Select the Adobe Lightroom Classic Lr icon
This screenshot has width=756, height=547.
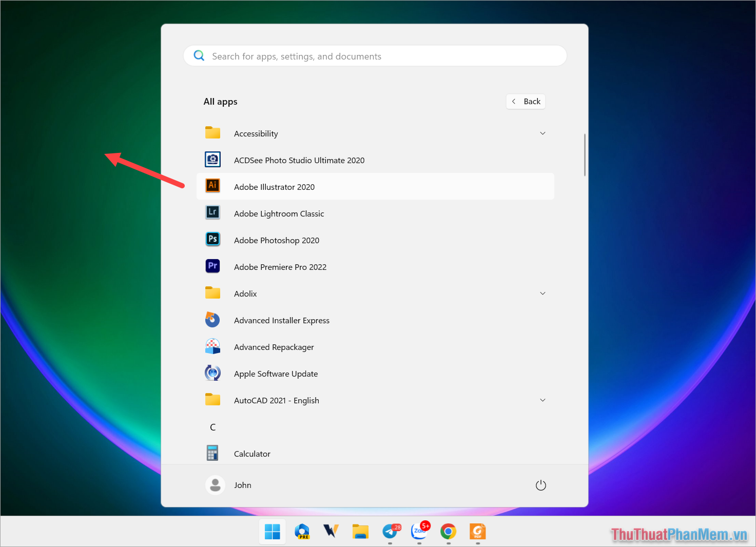click(212, 212)
